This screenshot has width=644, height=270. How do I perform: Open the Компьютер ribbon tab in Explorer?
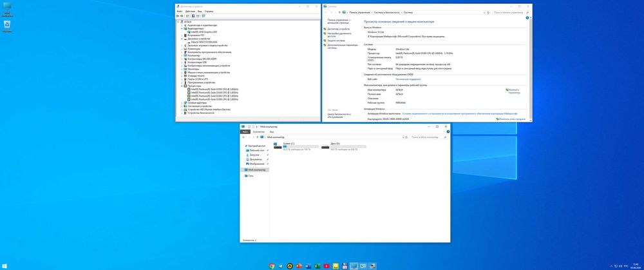pyautogui.click(x=259, y=132)
